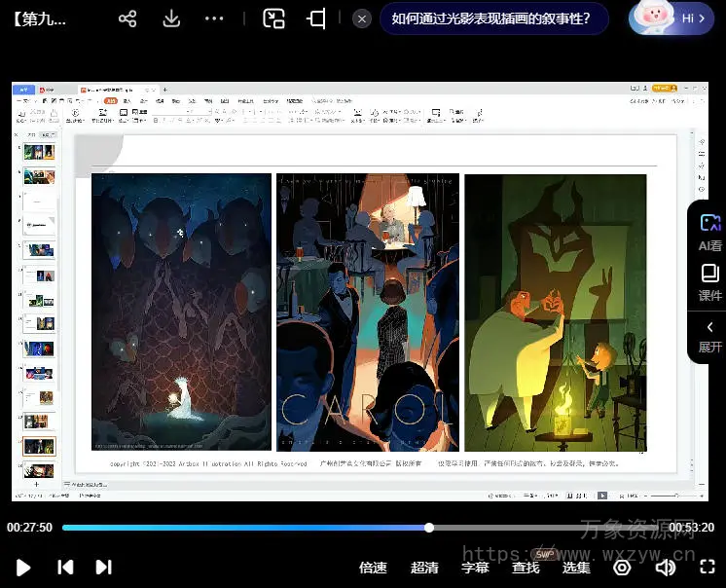Click the crop screenshot icon

coord(316,18)
